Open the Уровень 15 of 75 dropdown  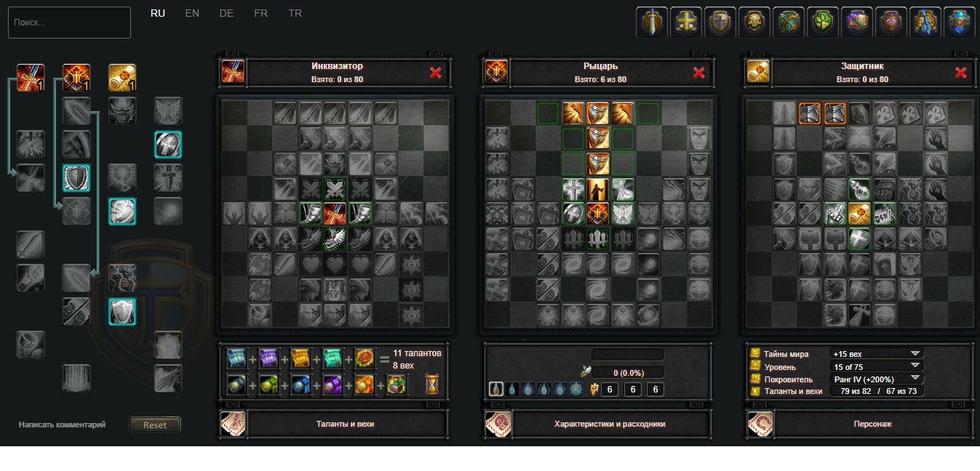tap(877, 366)
